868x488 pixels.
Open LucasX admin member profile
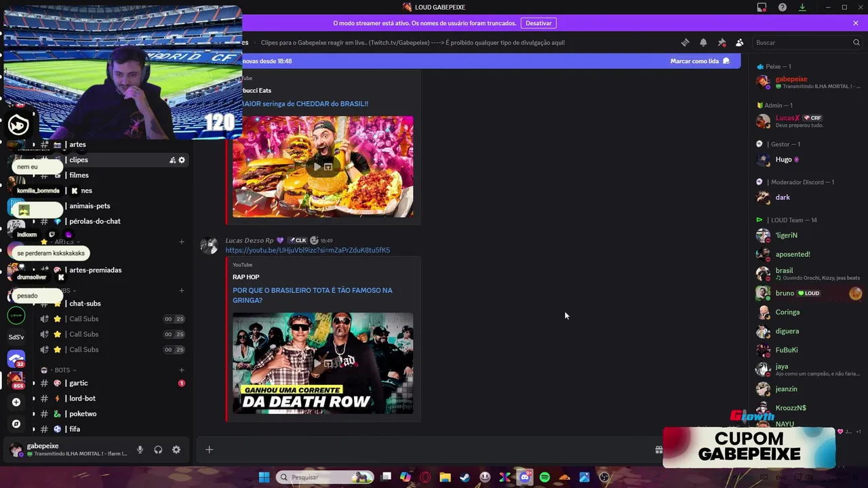click(x=808, y=121)
